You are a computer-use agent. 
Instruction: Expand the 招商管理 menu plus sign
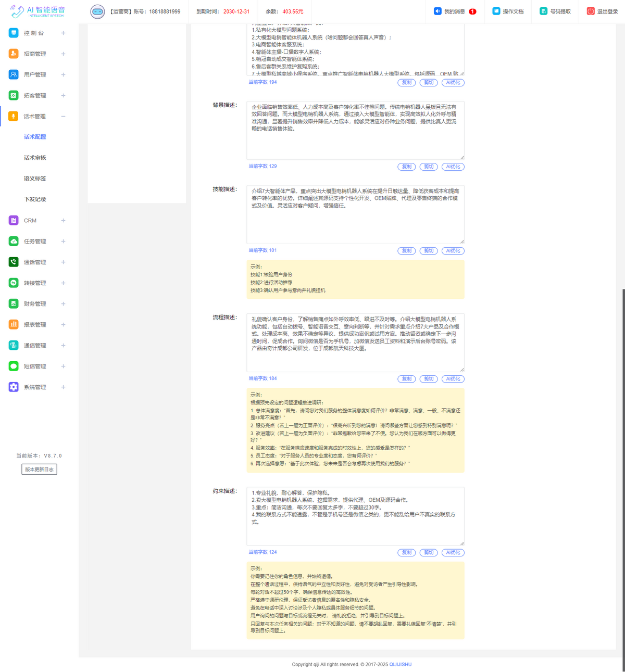(63, 54)
